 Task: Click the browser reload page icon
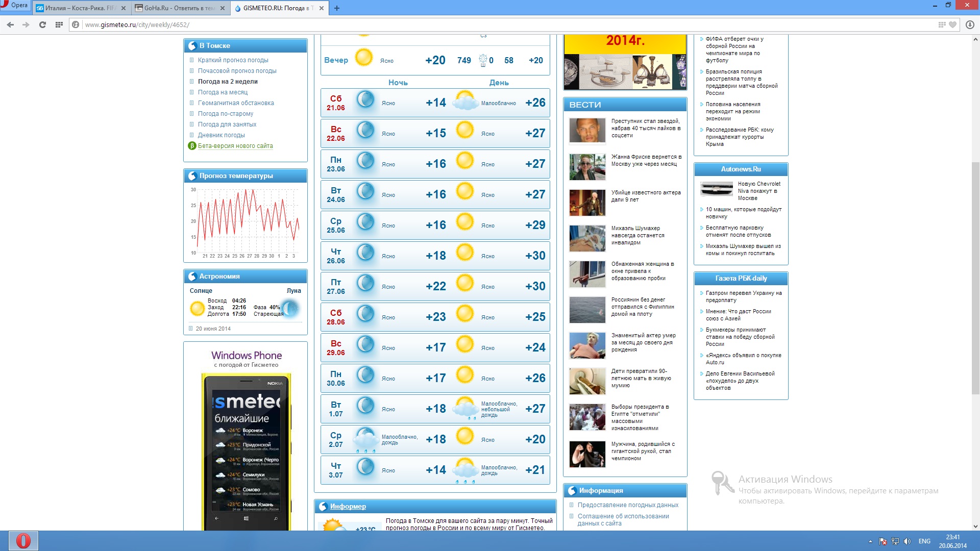(x=42, y=24)
